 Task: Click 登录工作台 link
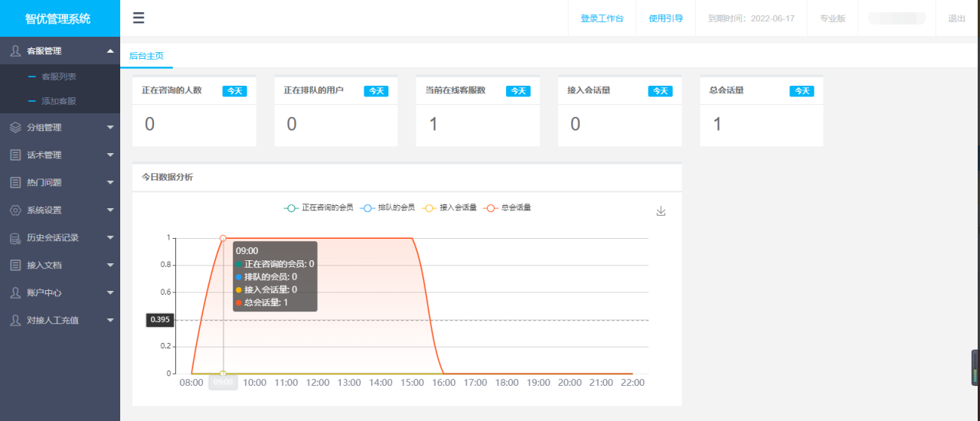[602, 18]
